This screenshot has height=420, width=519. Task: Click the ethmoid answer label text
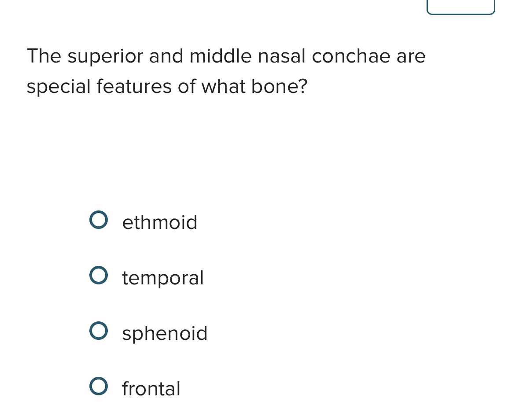pyautogui.click(x=160, y=222)
